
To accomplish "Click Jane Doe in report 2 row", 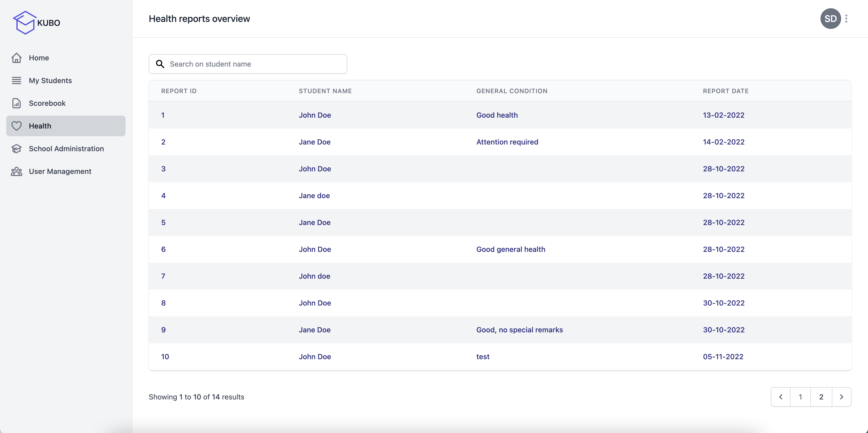I will click(314, 142).
